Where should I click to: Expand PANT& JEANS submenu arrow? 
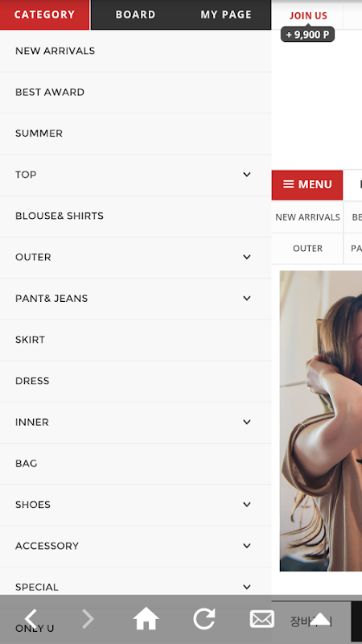(x=247, y=298)
